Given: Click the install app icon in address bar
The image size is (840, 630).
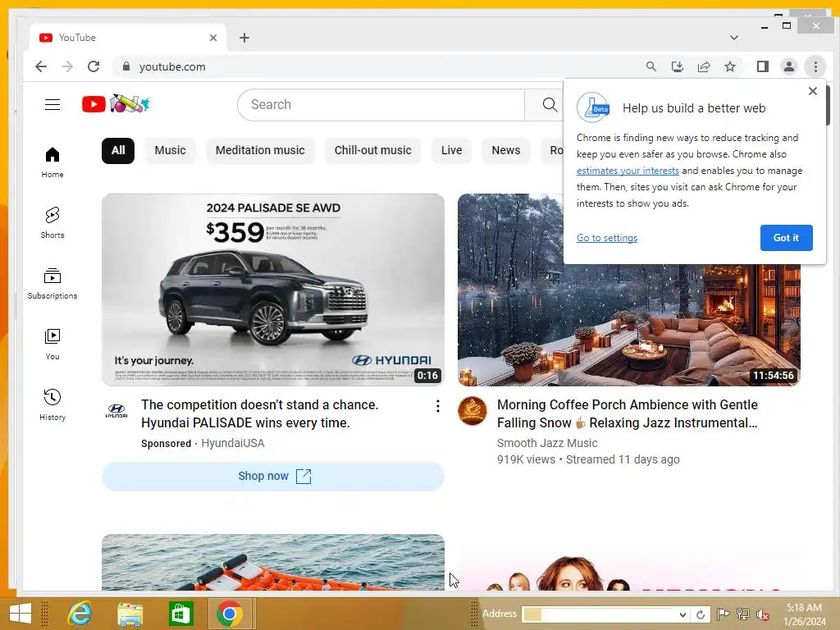Looking at the screenshot, I should 677,66.
